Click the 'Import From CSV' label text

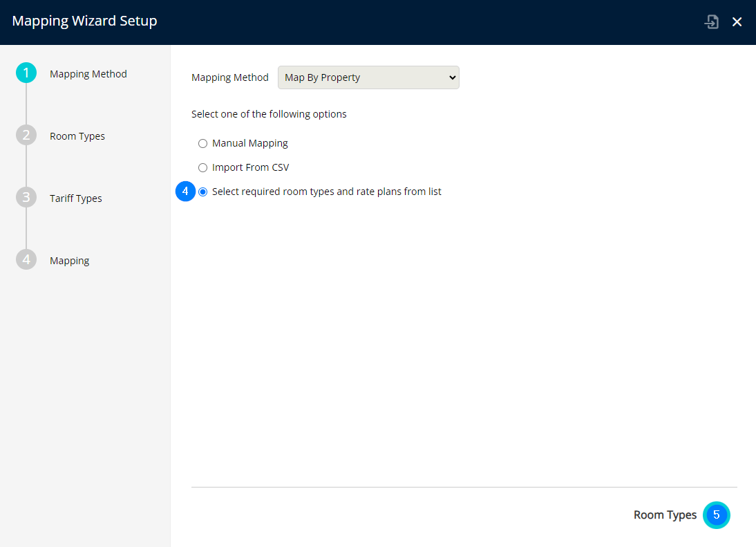point(250,167)
